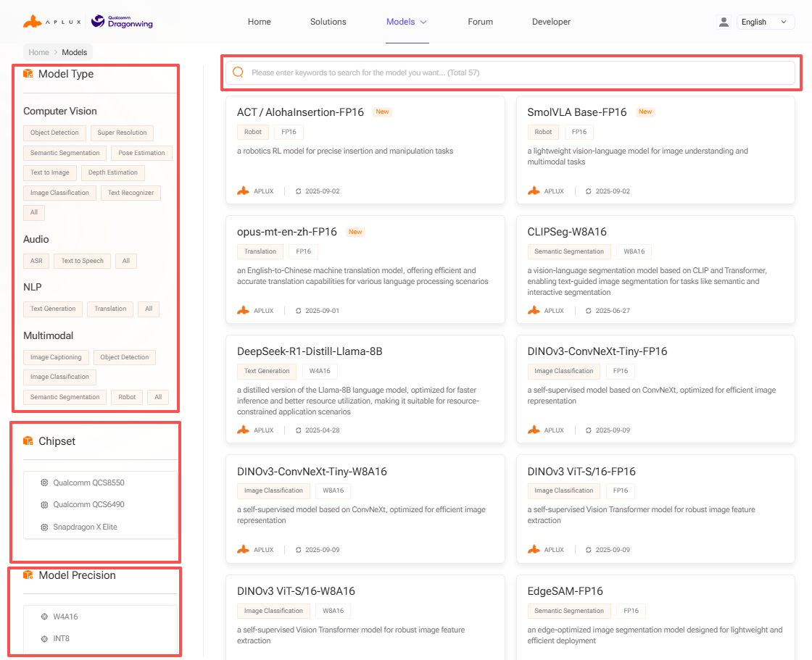The image size is (812, 660).
Task: Toggle the Text to Speech audio filter
Action: click(x=82, y=261)
